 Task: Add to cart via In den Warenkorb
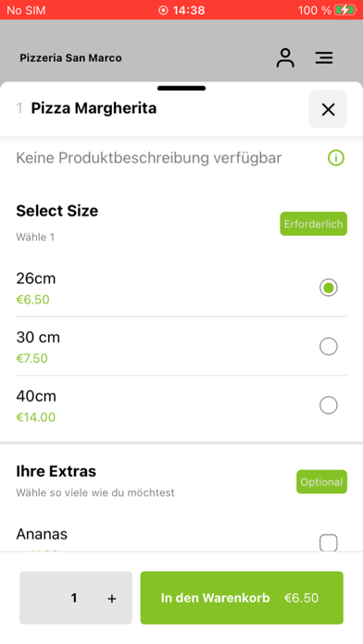pyautogui.click(x=242, y=598)
